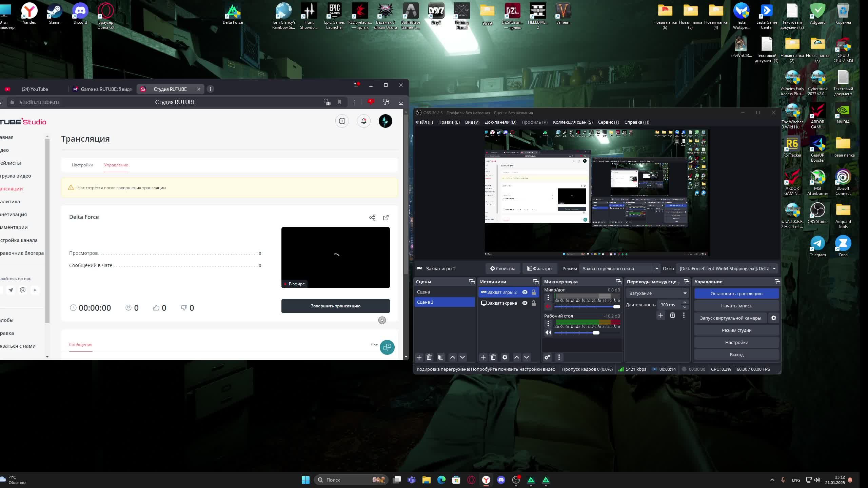Open Микр/доп channel three-dot options
The image size is (868, 488).
coord(548,298)
